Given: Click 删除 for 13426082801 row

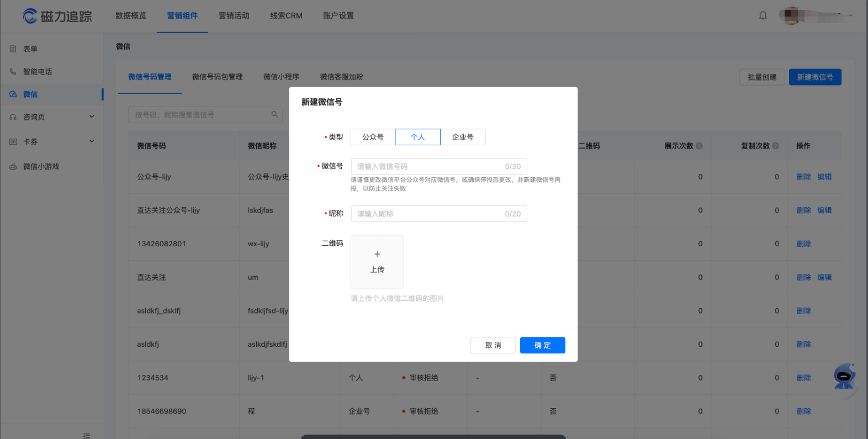Looking at the screenshot, I should pyautogui.click(x=804, y=244).
